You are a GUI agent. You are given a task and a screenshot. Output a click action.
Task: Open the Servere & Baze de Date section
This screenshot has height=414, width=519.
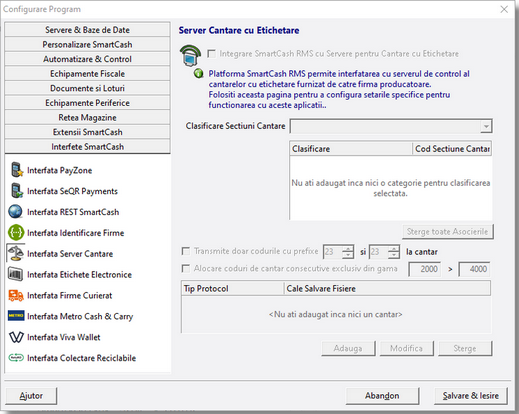coord(87,30)
